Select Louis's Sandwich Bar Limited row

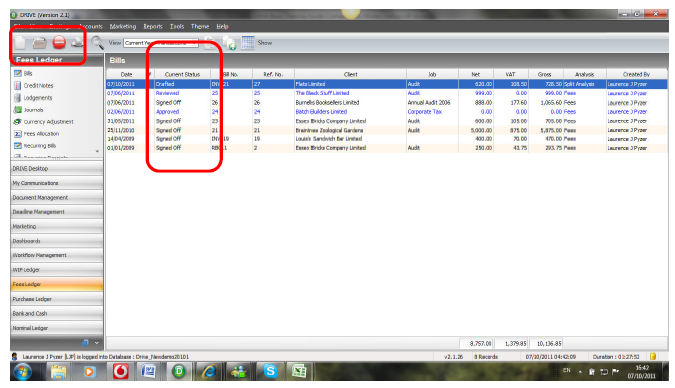point(387,139)
